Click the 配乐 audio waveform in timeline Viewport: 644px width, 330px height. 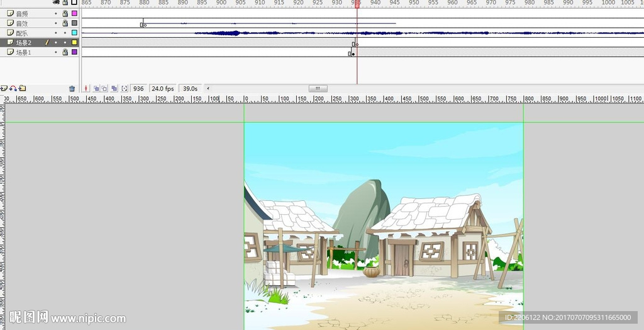(362, 33)
